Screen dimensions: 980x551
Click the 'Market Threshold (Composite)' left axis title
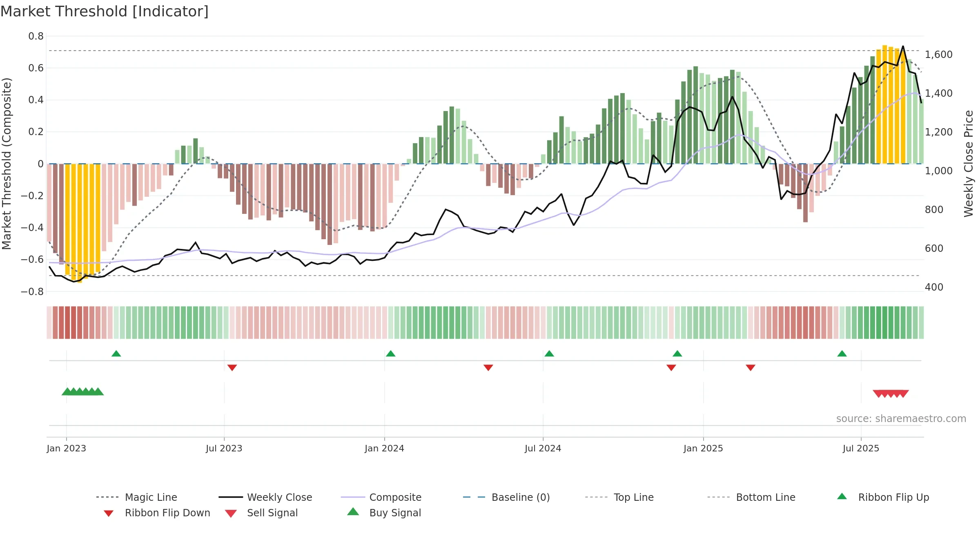point(7,164)
